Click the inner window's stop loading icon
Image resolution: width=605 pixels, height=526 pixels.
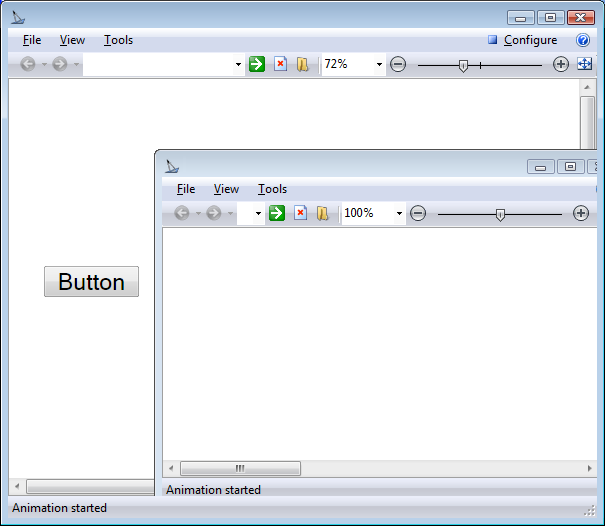(x=301, y=213)
